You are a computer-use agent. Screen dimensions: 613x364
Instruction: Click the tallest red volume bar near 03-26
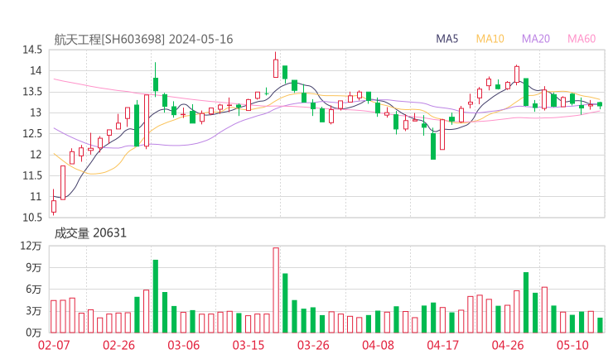tap(276, 290)
